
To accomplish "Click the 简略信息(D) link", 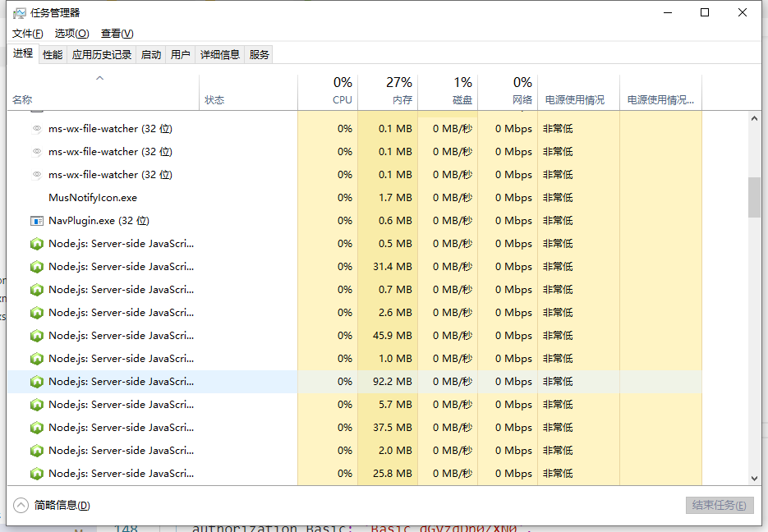I will pos(62,505).
